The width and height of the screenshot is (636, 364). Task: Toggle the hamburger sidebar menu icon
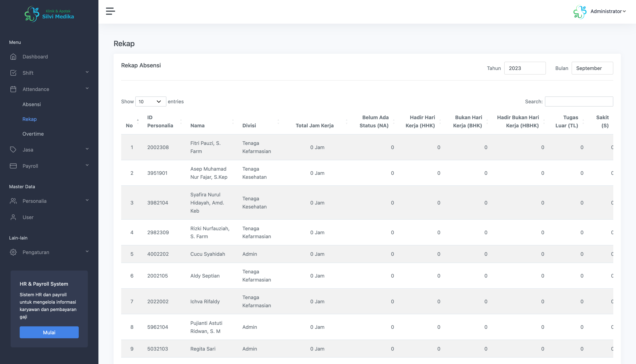(x=110, y=11)
